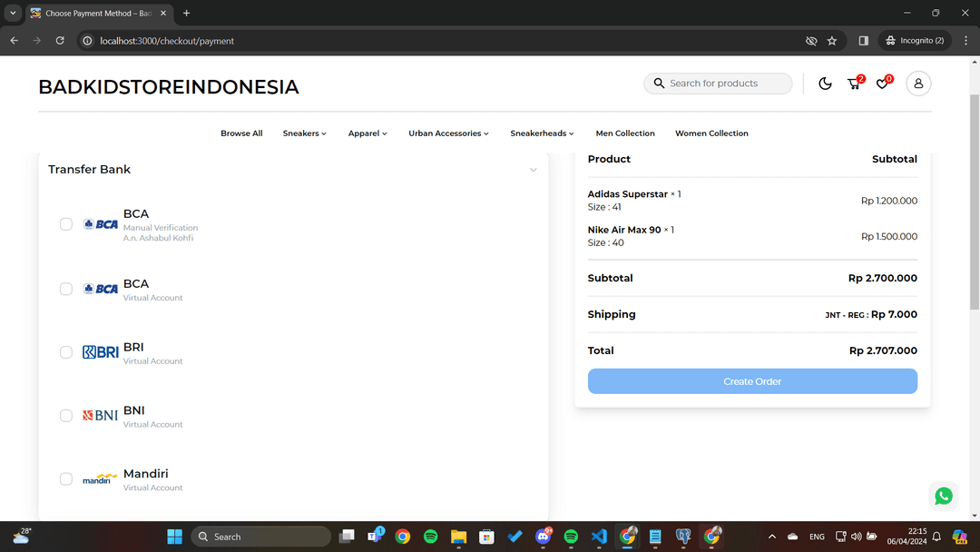Click the BRI bank logo
980x552 pixels.
(100, 352)
